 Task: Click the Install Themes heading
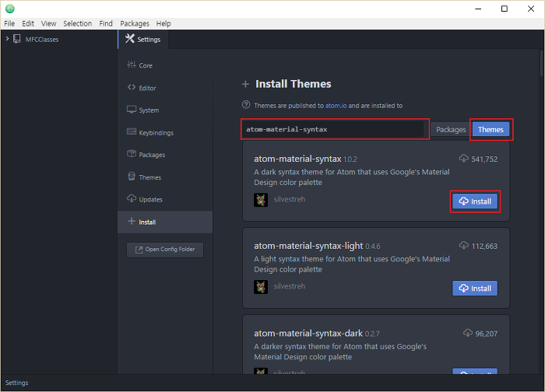click(294, 84)
